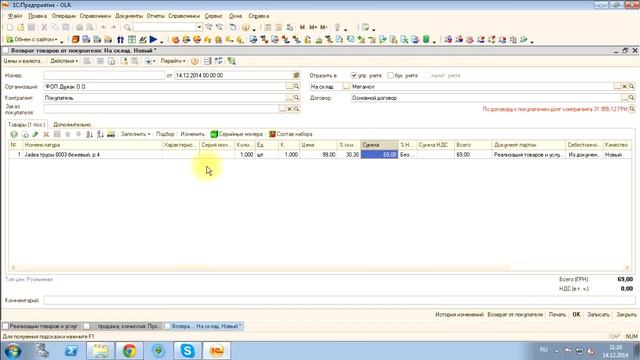
Task: Click into the Комментарий input field
Action: tap(340, 300)
